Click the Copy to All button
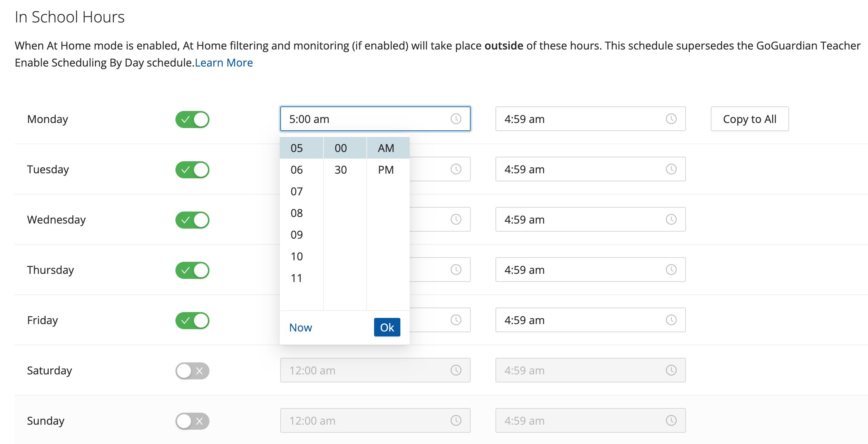The width and height of the screenshot is (868, 444). click(750, 119)
